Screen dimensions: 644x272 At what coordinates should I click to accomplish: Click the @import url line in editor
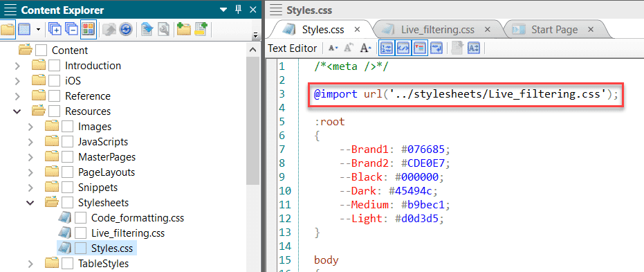(x=466, y=95)
